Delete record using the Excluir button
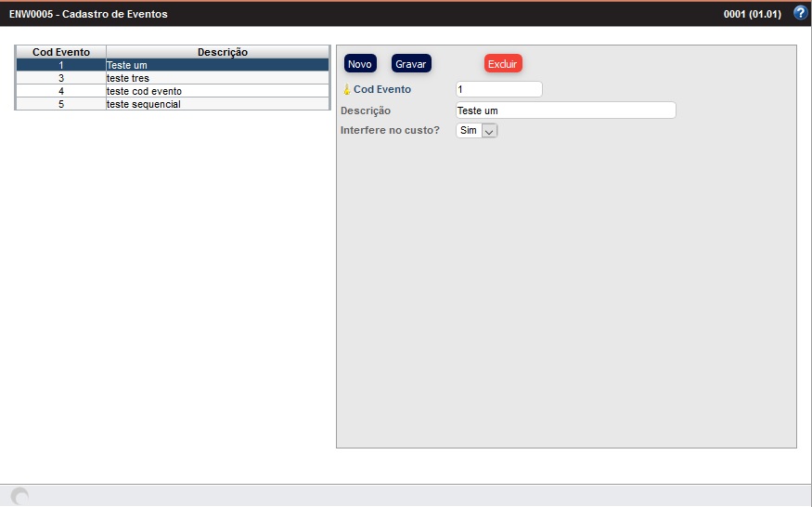The width and height of the screenshot is (812, 507). tap(503, 64)
